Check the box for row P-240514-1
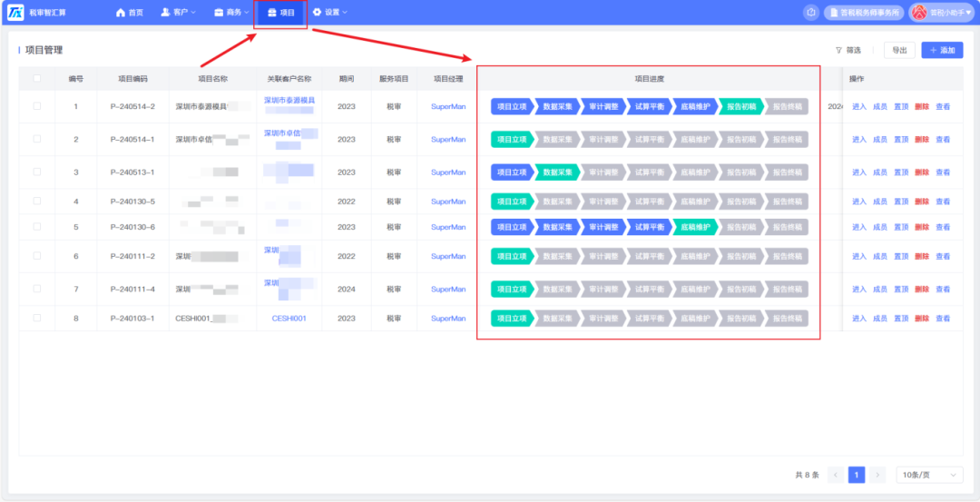 pos(37,139)
